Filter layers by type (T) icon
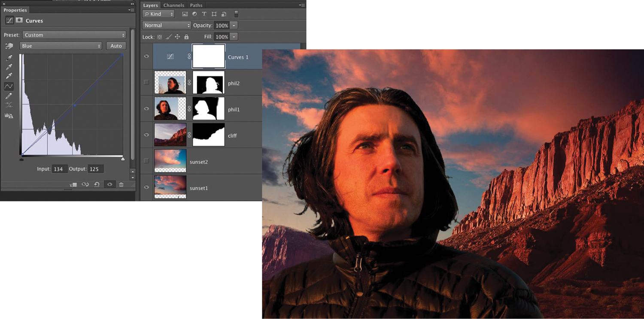 204,14
